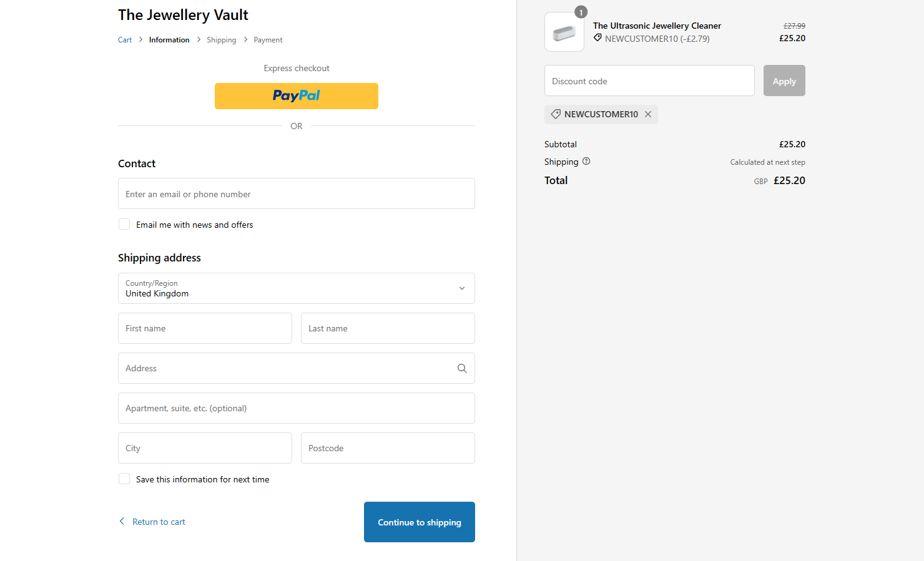
Task: Click the Postcode input field
Action: (388, 448)
